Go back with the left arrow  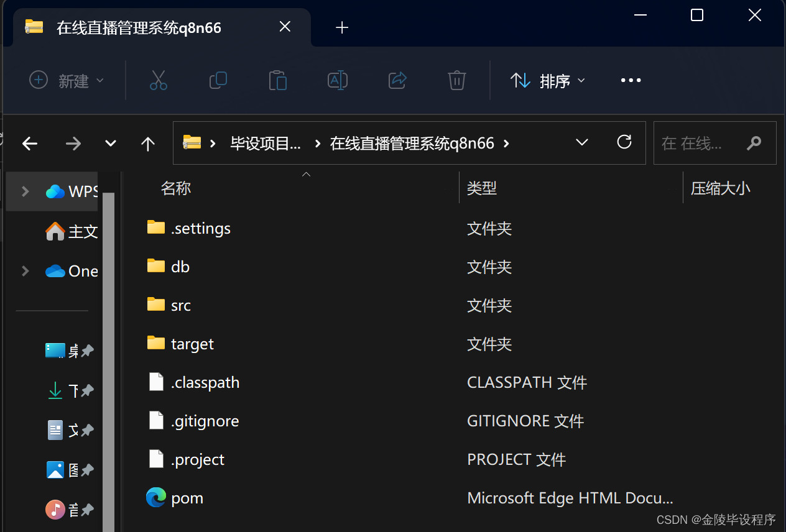30,144
